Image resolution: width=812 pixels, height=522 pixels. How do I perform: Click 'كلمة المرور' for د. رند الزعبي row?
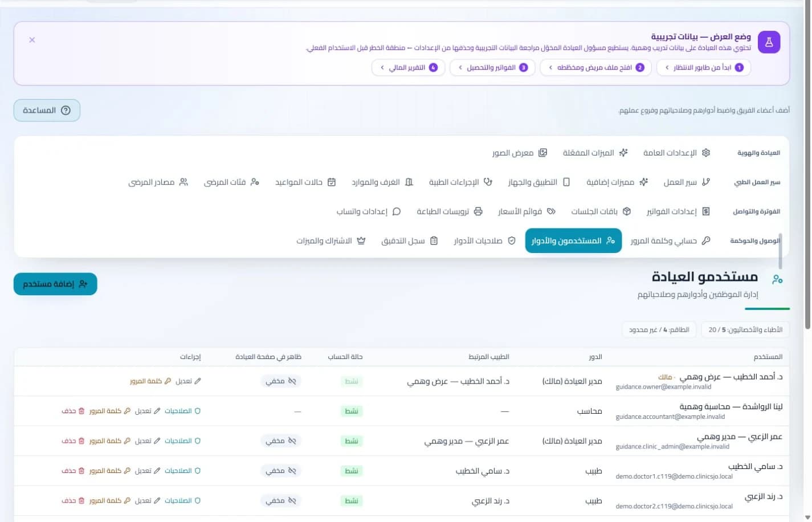click(110, 500)
